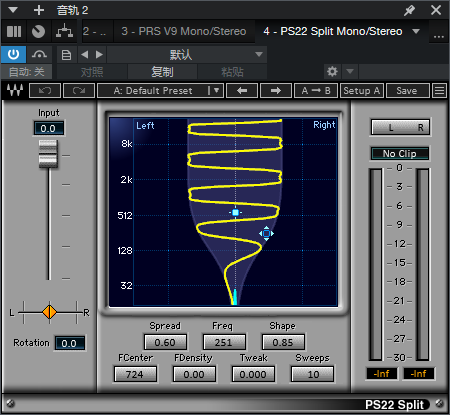Screen dimensions: 450x415
Task: Click the Spread value 0.60
Action: (165, 342)
